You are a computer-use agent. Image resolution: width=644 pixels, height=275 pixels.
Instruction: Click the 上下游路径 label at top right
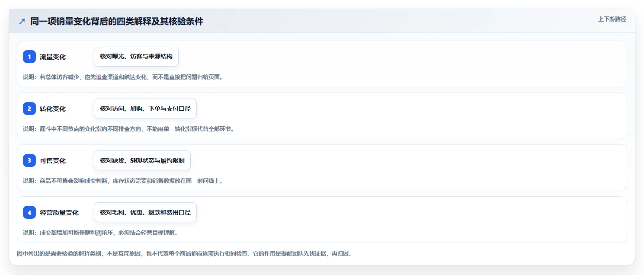[612, 19]
